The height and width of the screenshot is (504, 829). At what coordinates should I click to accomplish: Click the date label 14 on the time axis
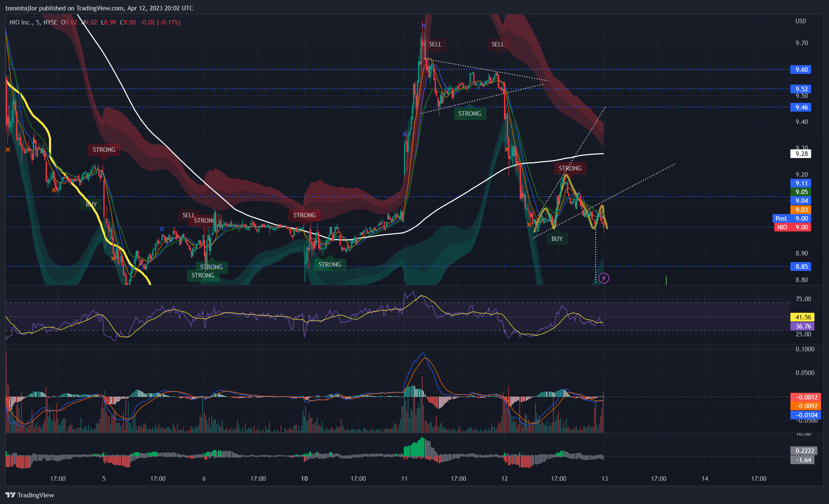point(705,478)
